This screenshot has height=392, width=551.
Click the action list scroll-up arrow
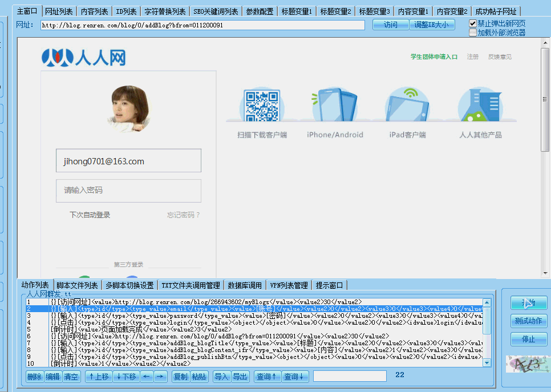click(487, 302)
